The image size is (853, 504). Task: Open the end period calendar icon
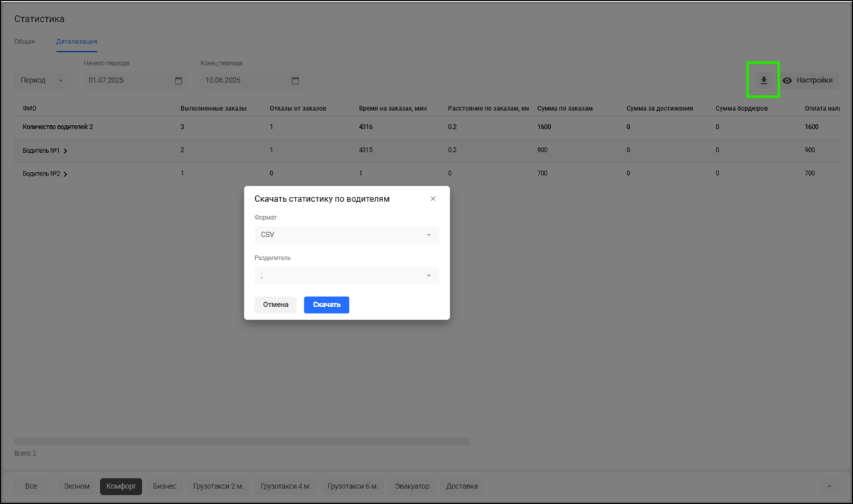click(295, 80)
